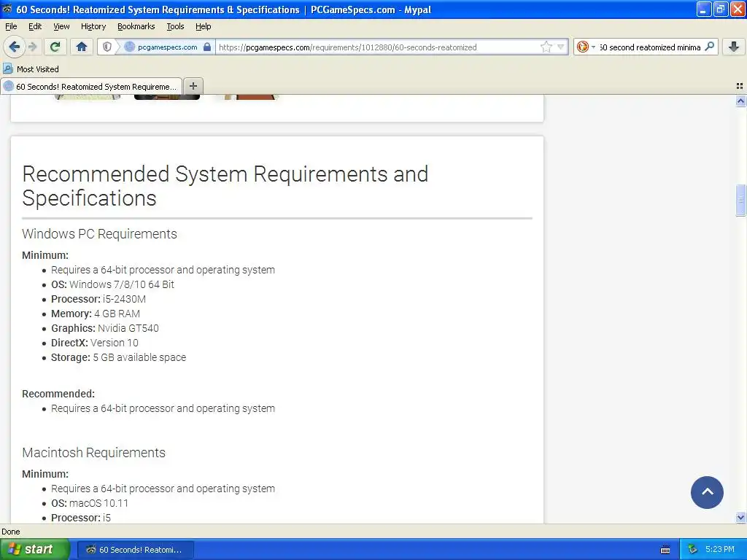
Task: Open the Help menu
Action: tap(204, 26)
